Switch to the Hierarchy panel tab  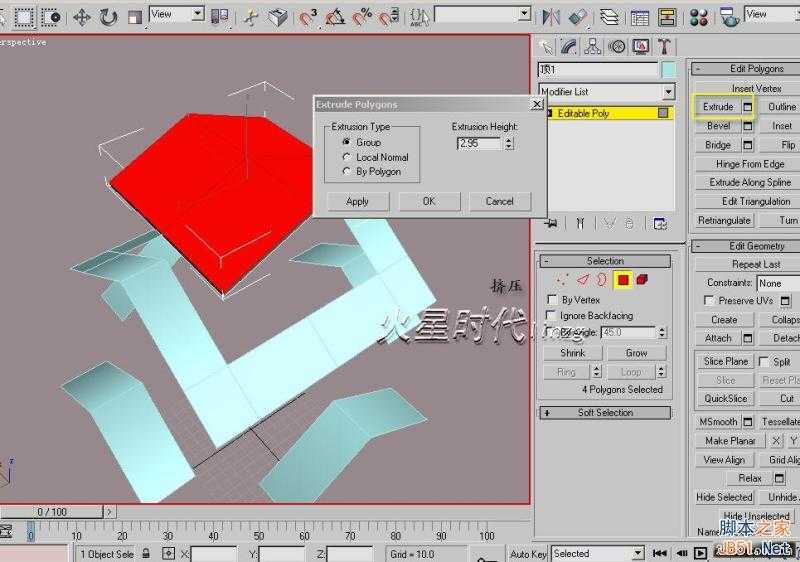point(593,47)
